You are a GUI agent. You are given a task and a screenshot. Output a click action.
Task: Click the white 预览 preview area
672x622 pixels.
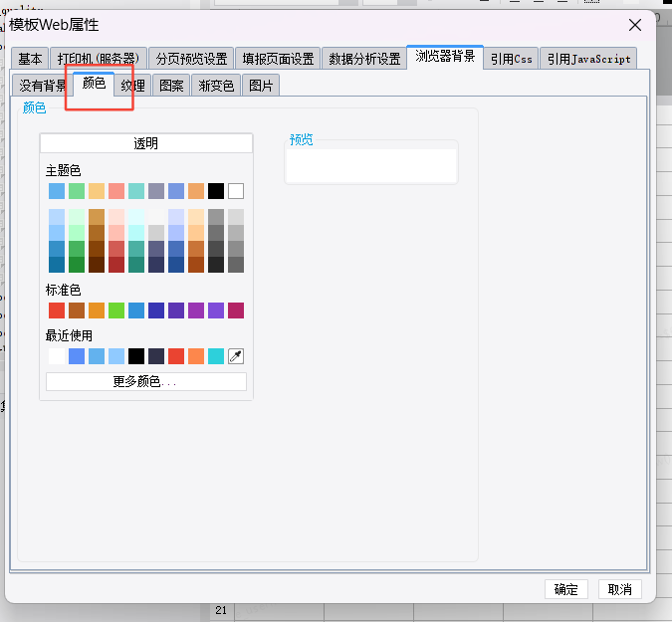(371, 165)
